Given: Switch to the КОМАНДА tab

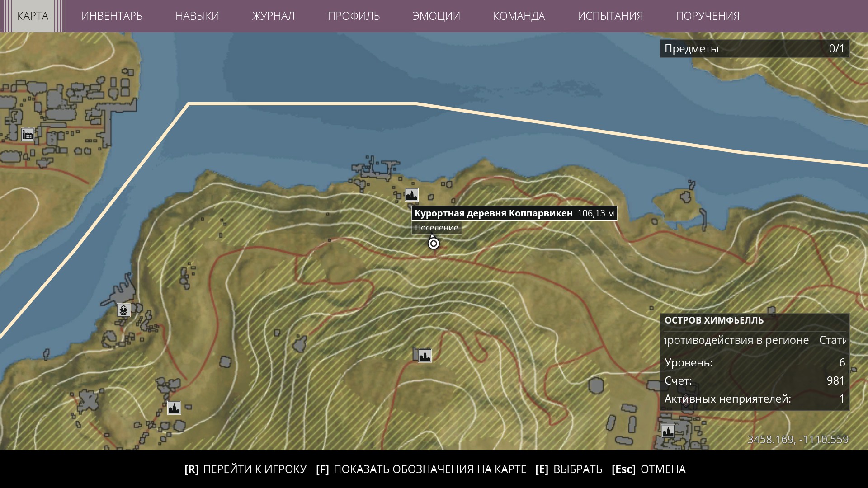Looking at the screenshot, I should 519,16.
